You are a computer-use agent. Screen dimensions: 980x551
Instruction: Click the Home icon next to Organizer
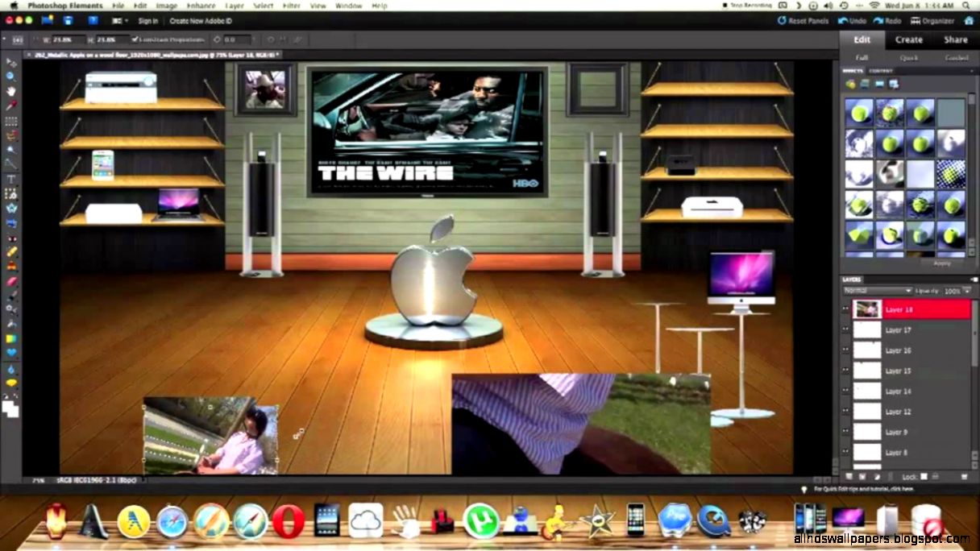pyautogui.click(x=967, y=21)
